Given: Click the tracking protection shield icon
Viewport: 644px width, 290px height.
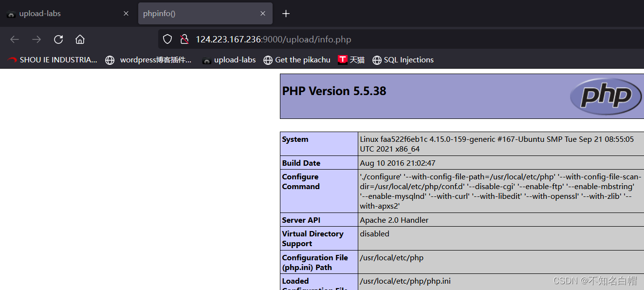Looking at the screenshot, I should pos(167,39).
